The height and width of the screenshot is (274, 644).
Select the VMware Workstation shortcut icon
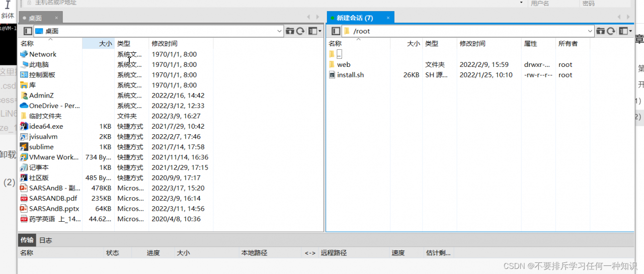point(24,157)
